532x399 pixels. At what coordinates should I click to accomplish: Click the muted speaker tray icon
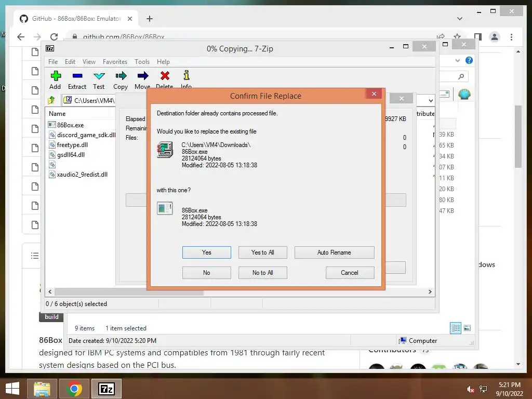pyautogui.click(x=470, y=389)
